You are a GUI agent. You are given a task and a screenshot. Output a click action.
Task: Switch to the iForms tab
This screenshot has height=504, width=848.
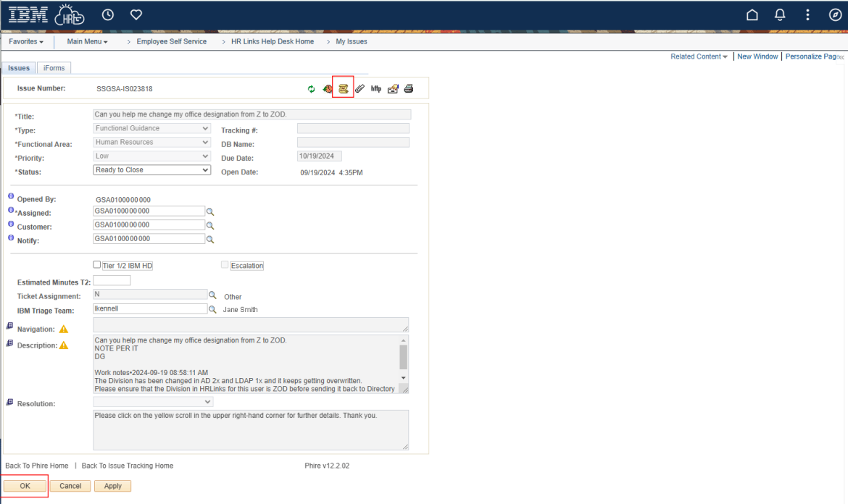pyautogui.click(x=54, y=68)
